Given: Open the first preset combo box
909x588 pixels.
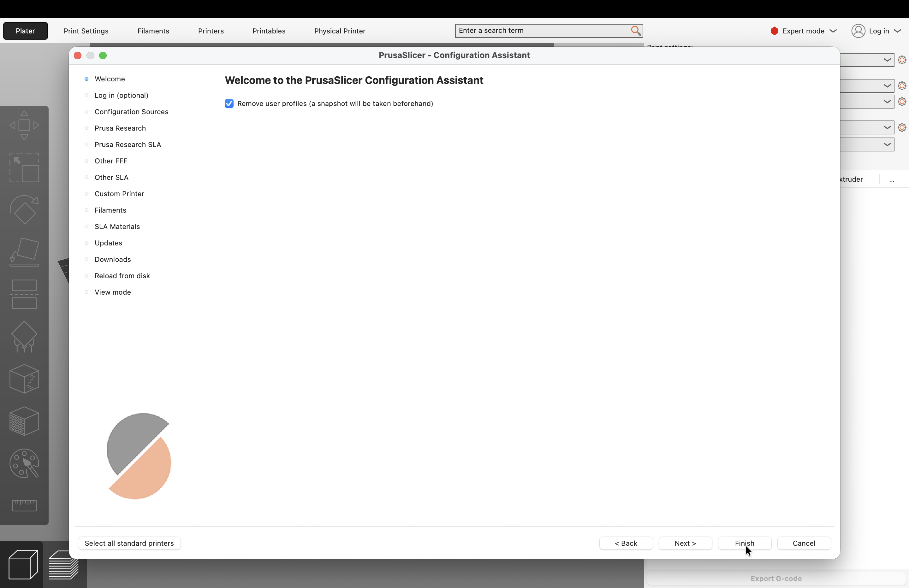Looking at the screenshot, I should (867, 60).
